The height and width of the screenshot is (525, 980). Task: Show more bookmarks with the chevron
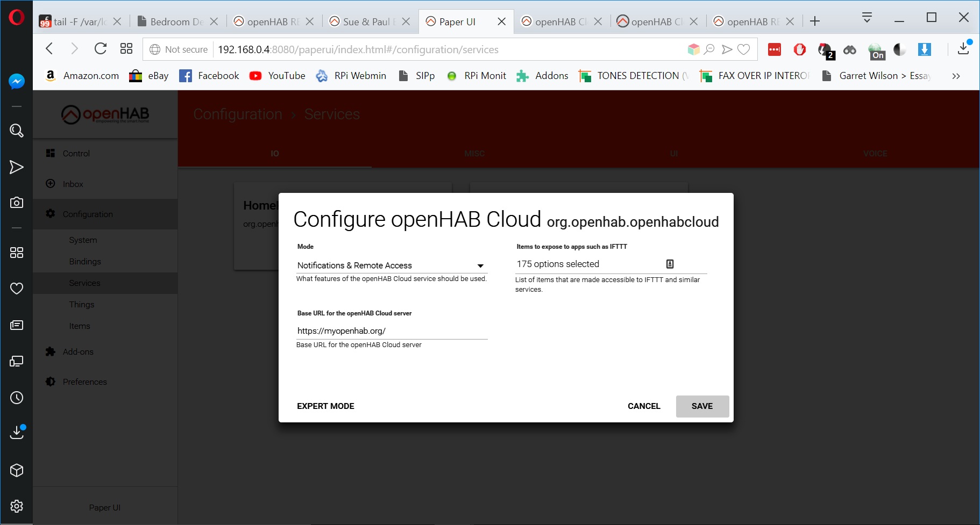(x=956, y=76)
